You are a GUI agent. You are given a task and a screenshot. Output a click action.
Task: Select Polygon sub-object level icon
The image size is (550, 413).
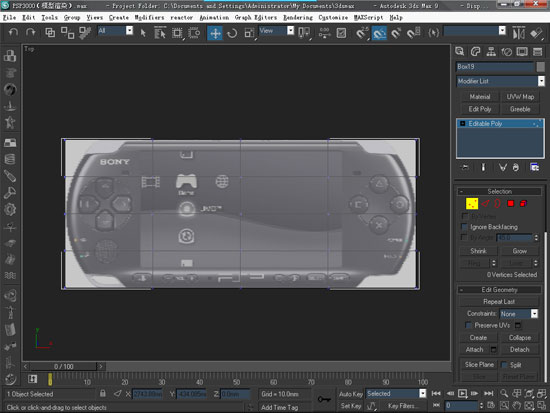(510, 204)
